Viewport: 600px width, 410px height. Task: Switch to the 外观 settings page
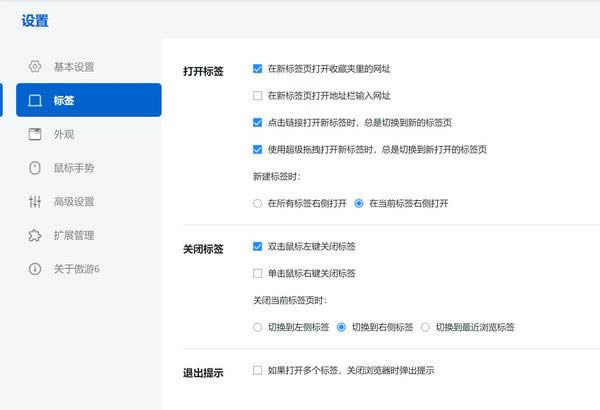coord(64,134)
